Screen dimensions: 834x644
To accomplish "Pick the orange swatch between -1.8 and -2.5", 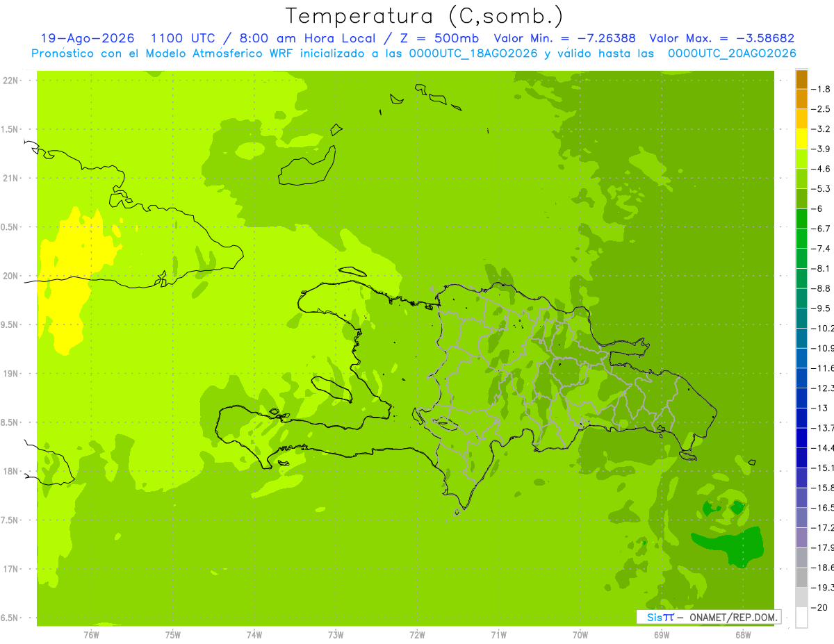I will [801, 99].
